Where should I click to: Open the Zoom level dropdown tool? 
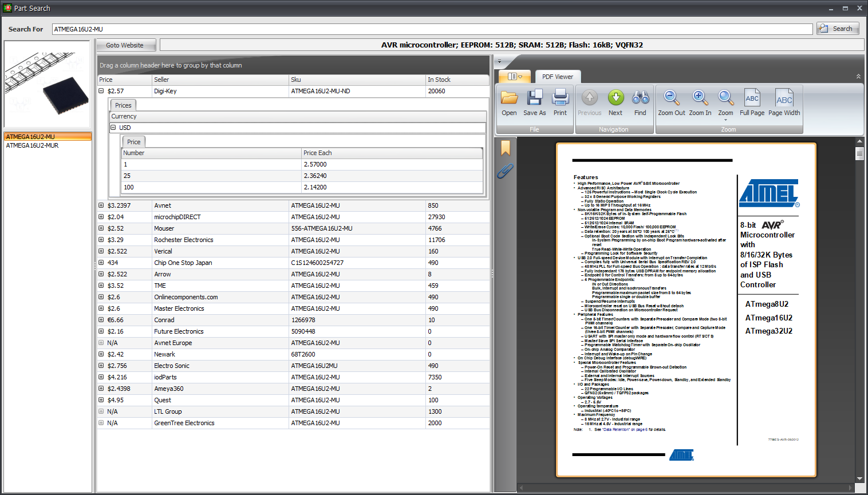725,104
